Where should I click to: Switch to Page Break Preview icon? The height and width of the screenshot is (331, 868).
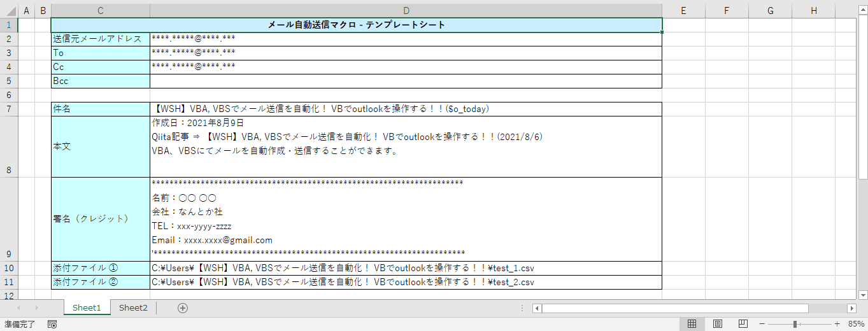743,324
